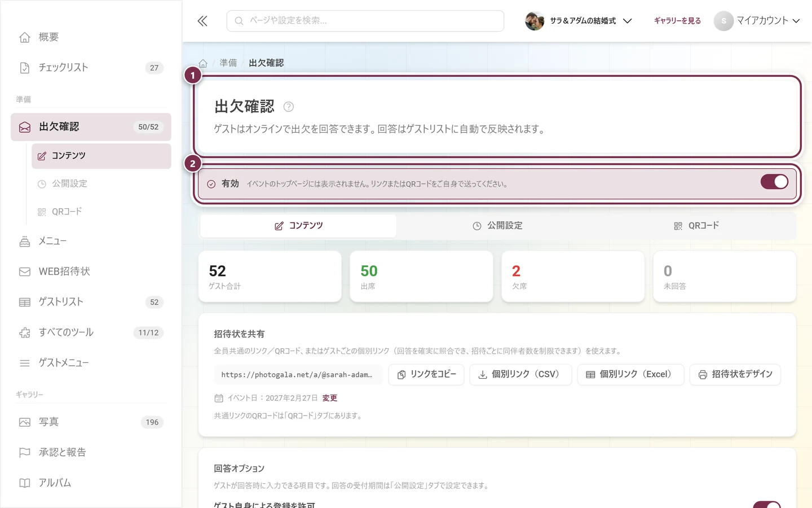The width and height of the screenshot is (812, 508).
Task: Download 個別リンク(CSV)
Action: pos(520,374)
